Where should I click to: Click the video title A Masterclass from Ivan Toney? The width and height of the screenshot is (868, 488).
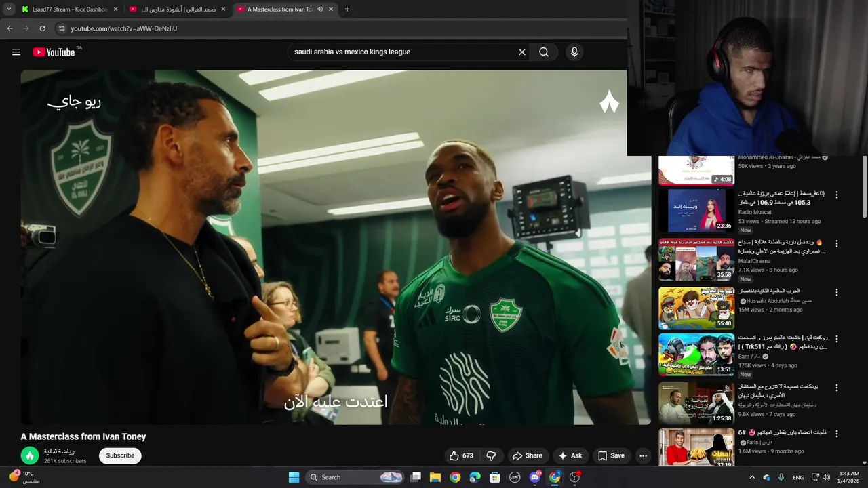(83, 437)
